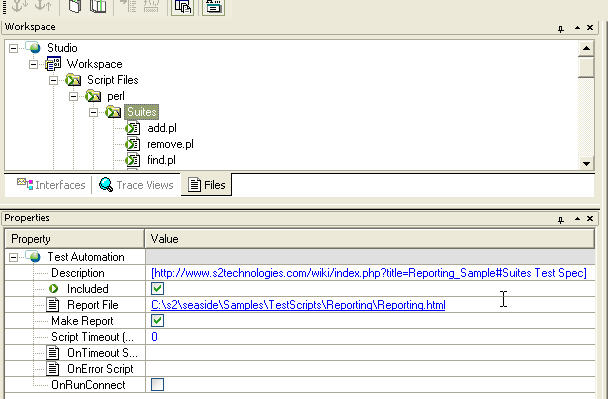
Task: Click the Properties panel up-arrow icon
Action: point(577,219)
